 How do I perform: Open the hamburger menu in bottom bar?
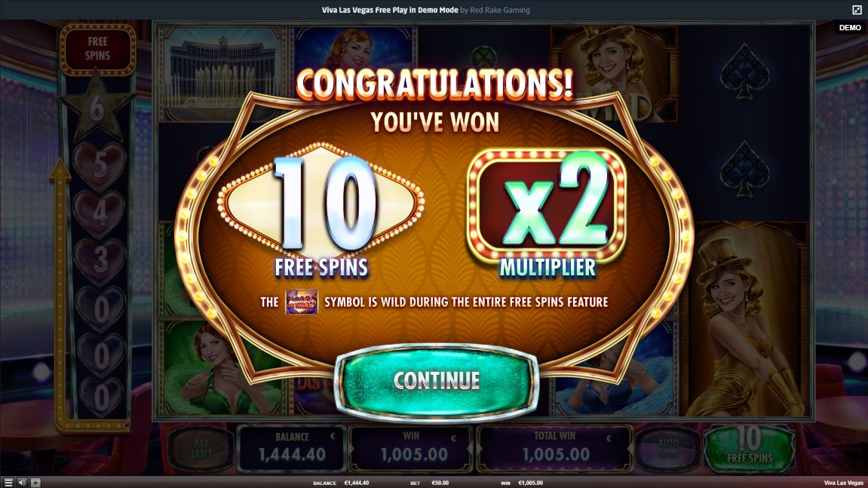[x=8, y=483]
